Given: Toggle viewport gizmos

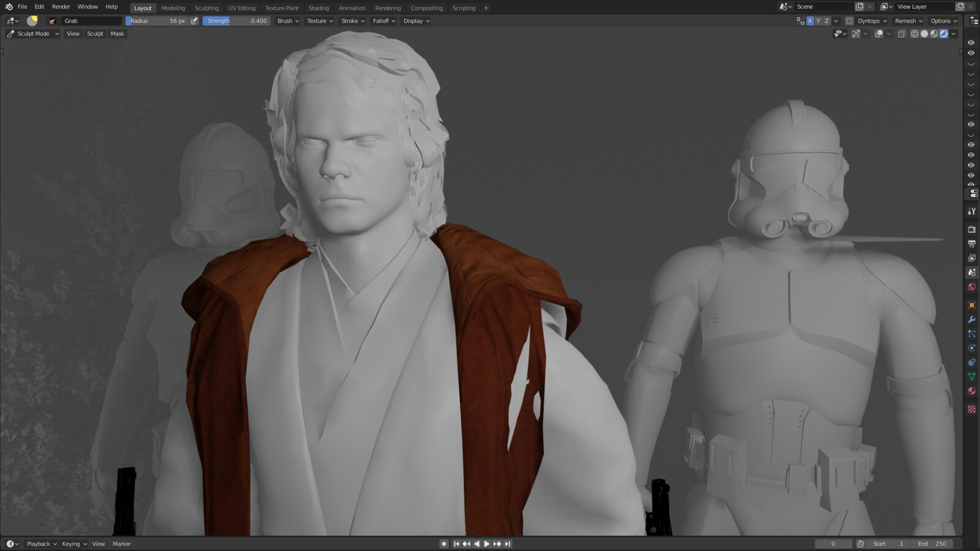Looking at the screenshot, I should 856,34.
